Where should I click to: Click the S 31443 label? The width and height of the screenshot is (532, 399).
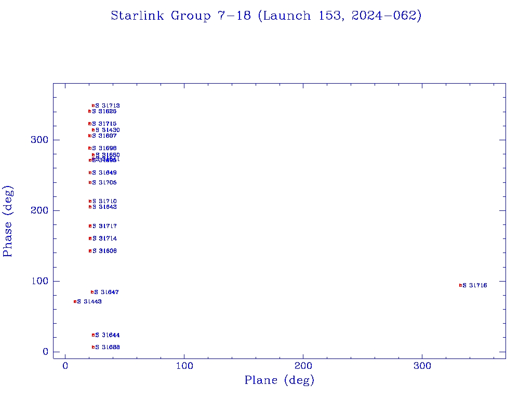[x=89, y=302]
